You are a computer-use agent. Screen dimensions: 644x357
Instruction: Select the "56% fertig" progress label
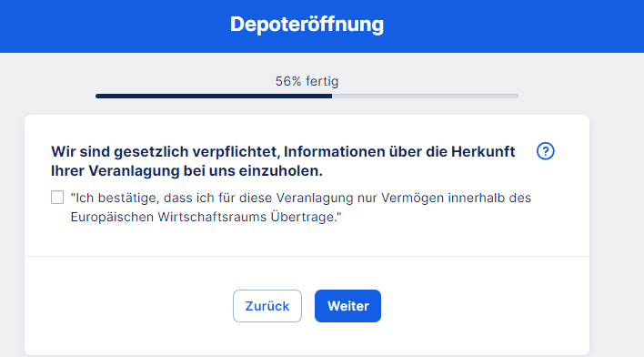pyautogui.click(x=307, y=81)
